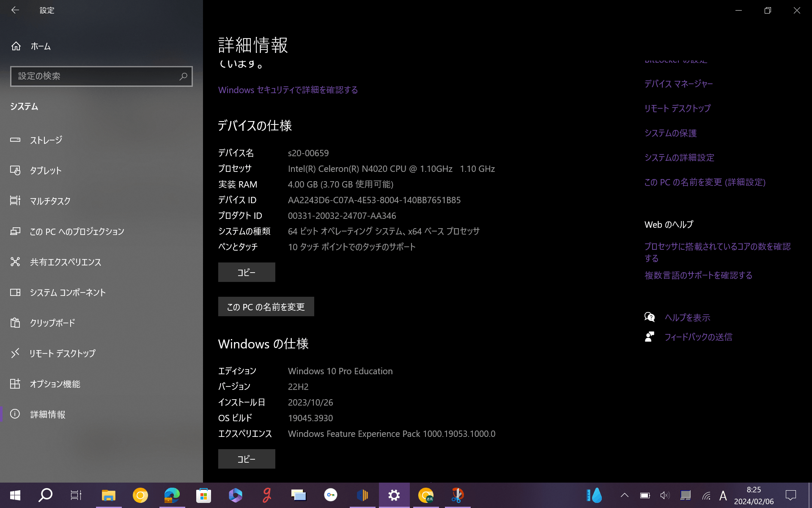This screenshot has height=508, width=812.
Task: Go to ホーム settings home
Action: point(40,46)
